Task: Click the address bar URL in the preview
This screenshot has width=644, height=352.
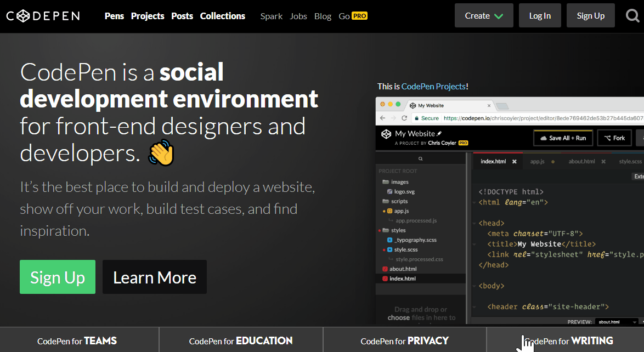Action: tap(544, 118)
